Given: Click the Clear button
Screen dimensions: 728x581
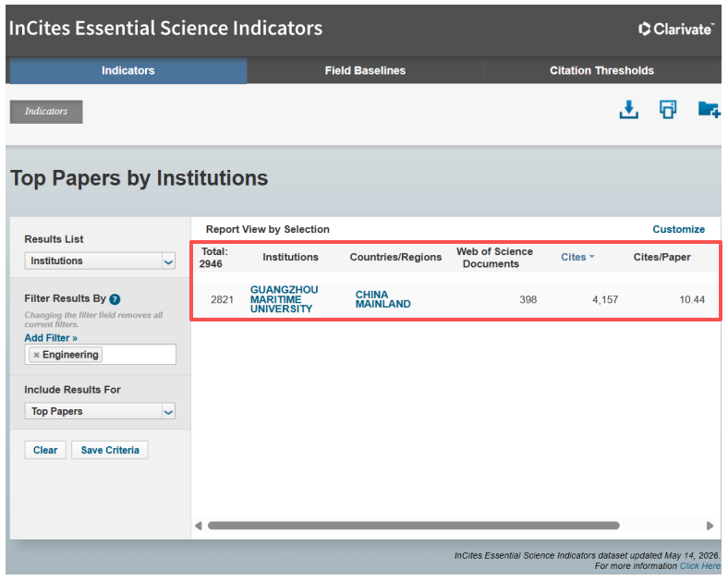Looking at the screenshot, I should 45,450.
